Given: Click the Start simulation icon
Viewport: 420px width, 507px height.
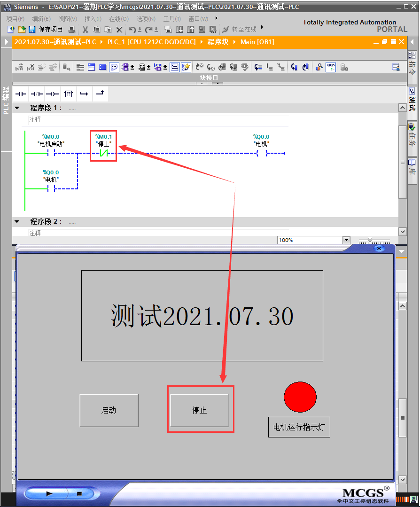Looking at the screenshot, I should [202, 30].
